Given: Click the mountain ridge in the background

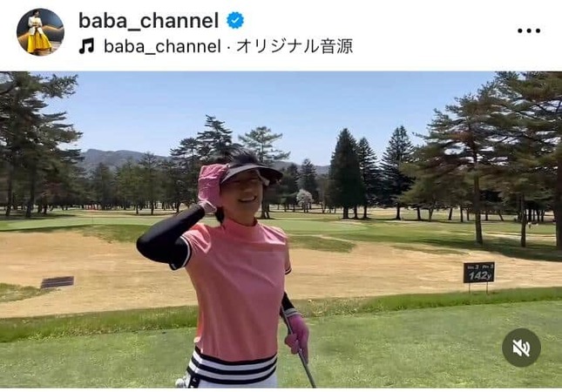Looking at the screenshot, I should 118,158.
